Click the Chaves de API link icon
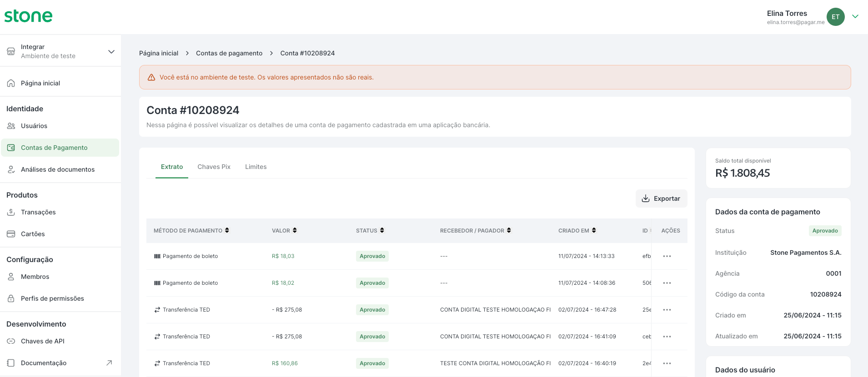This screenshot has width=868, height=377. [11, 341]
